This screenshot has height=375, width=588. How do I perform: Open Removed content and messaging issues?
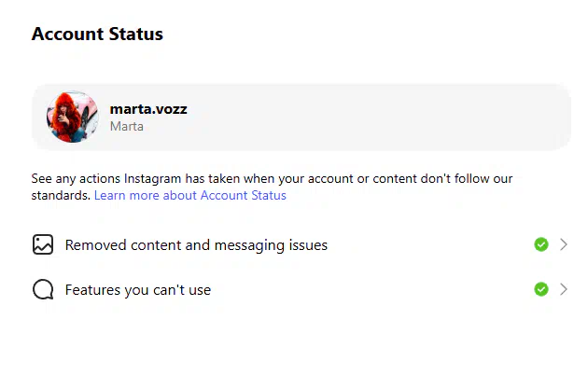(300, 244)
